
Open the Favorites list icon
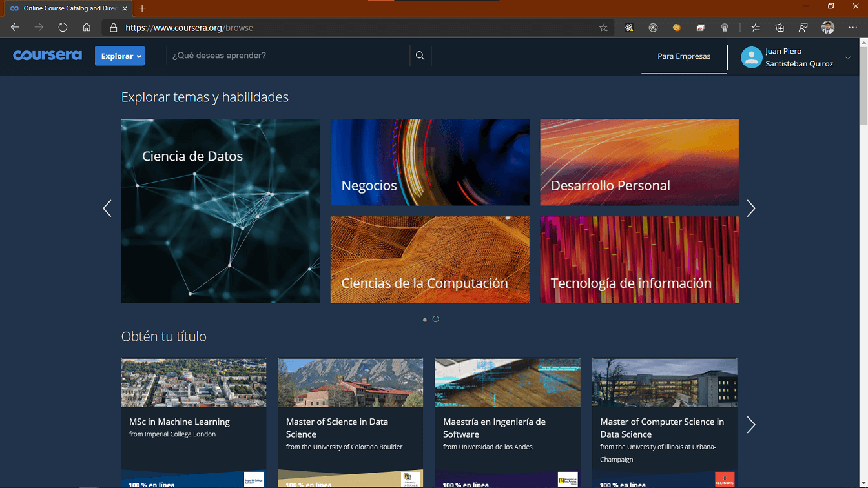[x=756, y=28]
